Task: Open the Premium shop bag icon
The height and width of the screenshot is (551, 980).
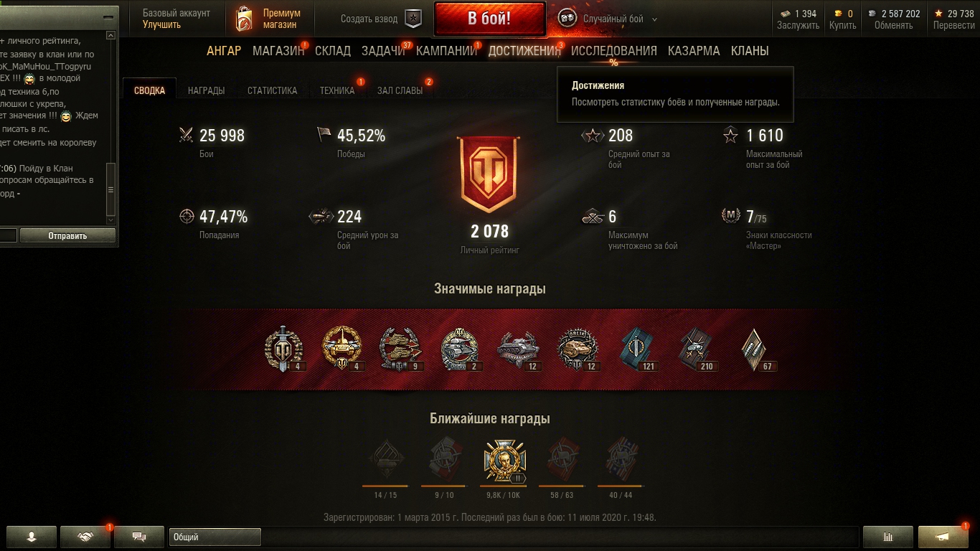Action: pos(244,19)
